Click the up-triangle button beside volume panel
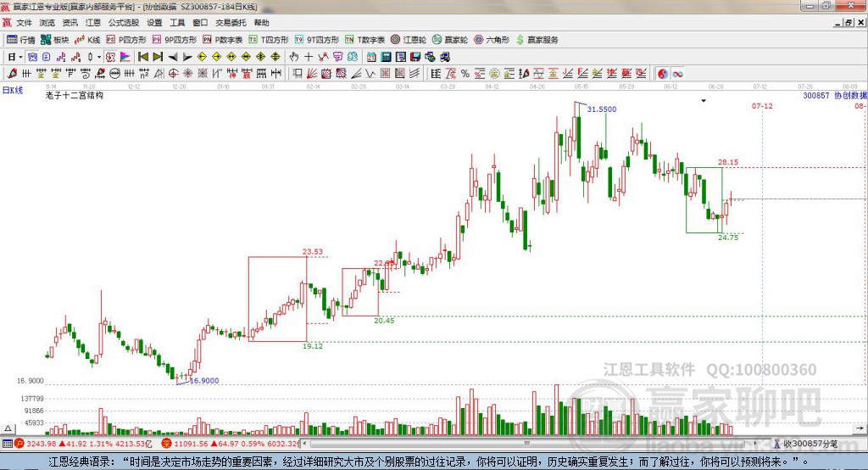This screenshot has height=470, width=868. (x=8, y=428)
